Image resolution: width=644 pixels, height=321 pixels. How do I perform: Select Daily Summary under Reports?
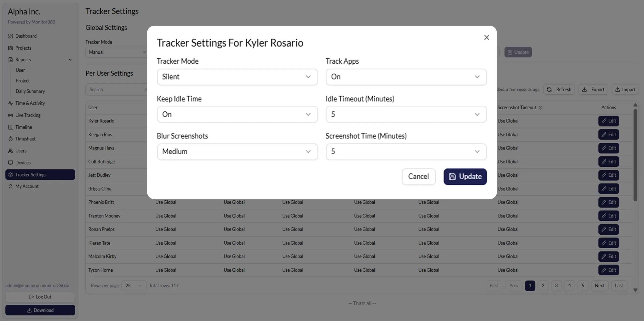tap(30, 91)
